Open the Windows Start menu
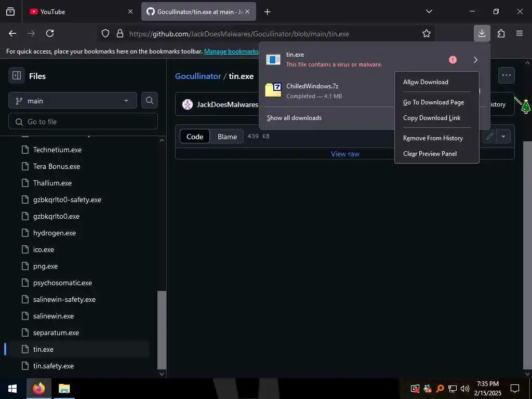This screenshot has height=399, width=532. [12, 389]
